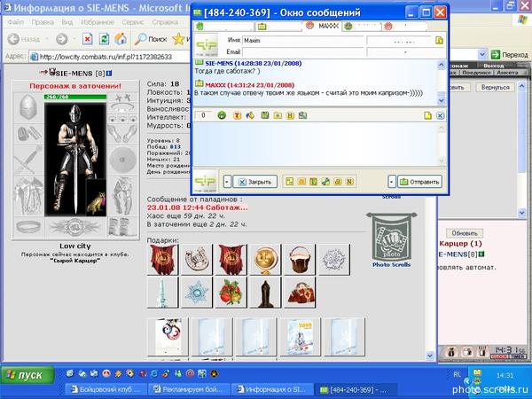Click the horseshoe gift thumbnail
The width and height of the screenshot is (532, 399).
pyautogui.click(x=197, y=259)
